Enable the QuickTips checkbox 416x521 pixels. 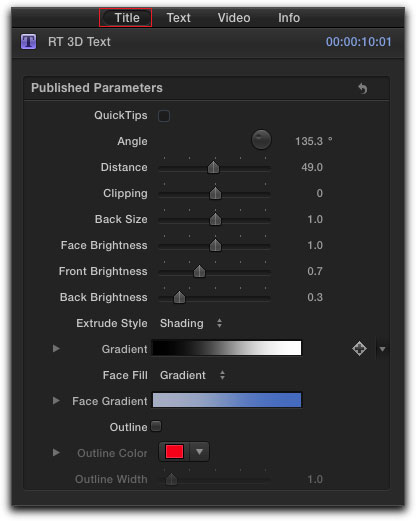pos(164,116)
